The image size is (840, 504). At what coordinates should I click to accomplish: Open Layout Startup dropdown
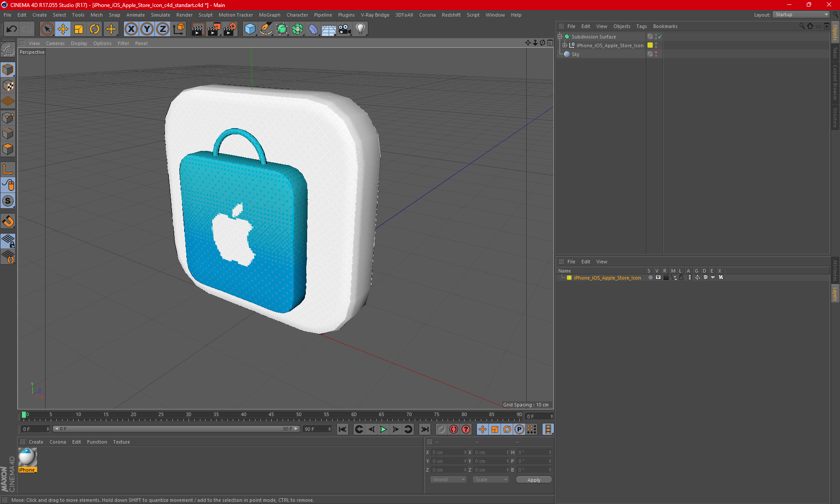click(x=801, y=14)
